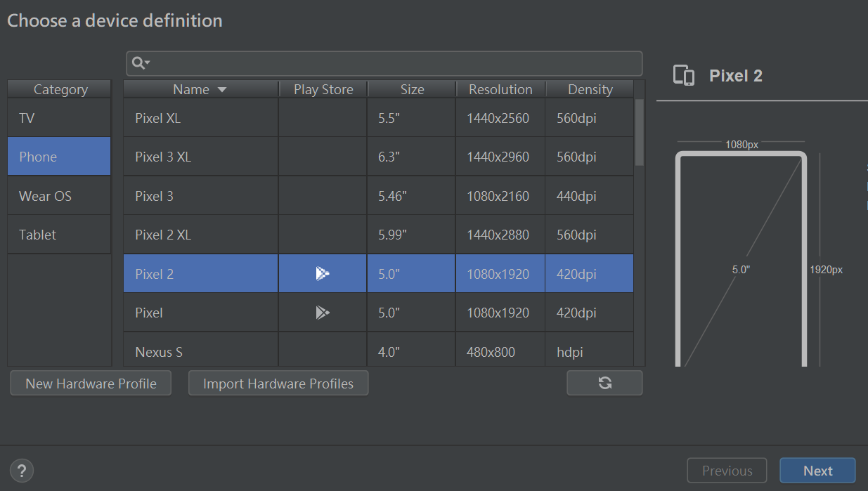
Task: Click Import Hardware Profiles button
Action: point(278,384)
